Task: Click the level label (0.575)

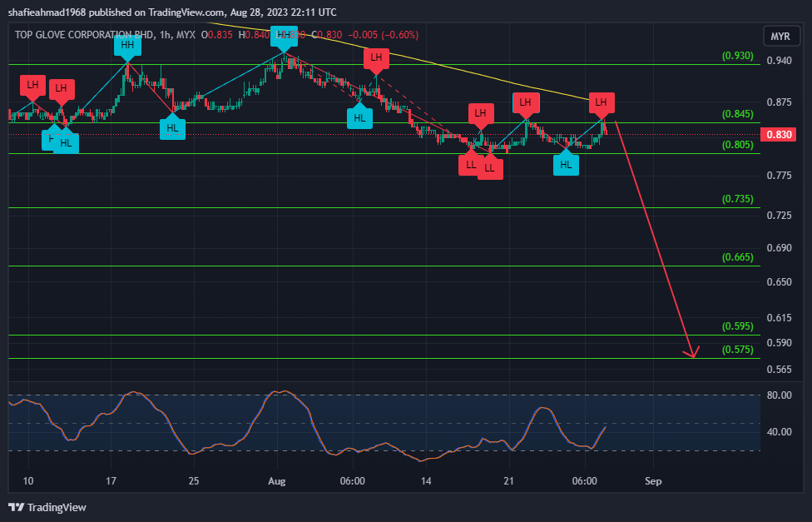Action: [737, 350]
